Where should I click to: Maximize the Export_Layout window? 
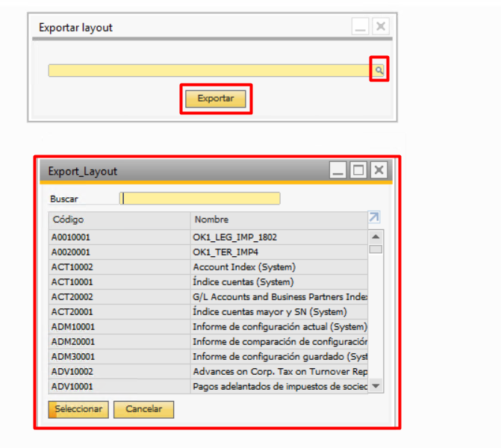pyautogui.click(x=359, y=171)
